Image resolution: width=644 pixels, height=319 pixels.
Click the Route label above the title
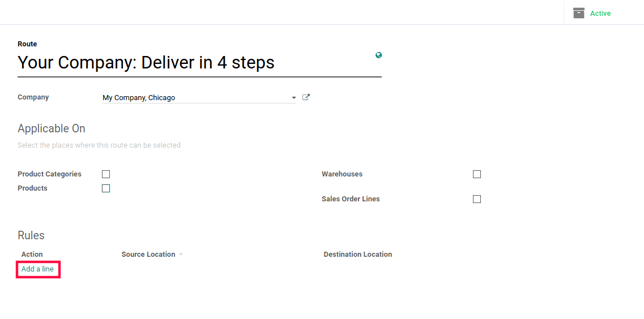click(x=27, y=44)
